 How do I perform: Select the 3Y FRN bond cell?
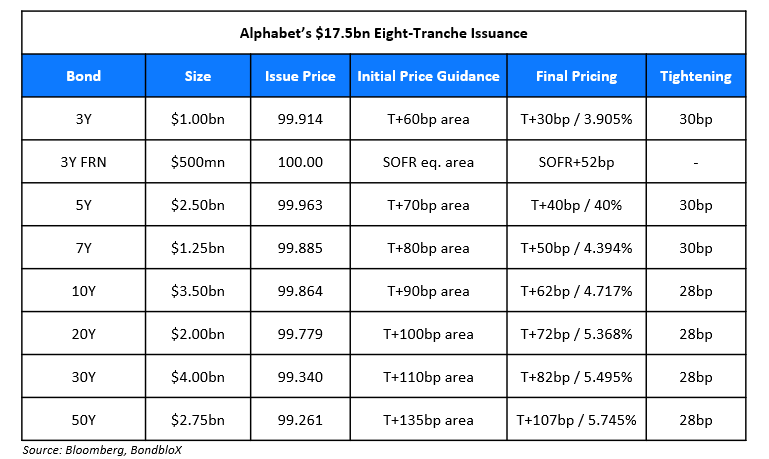[84, 162]
